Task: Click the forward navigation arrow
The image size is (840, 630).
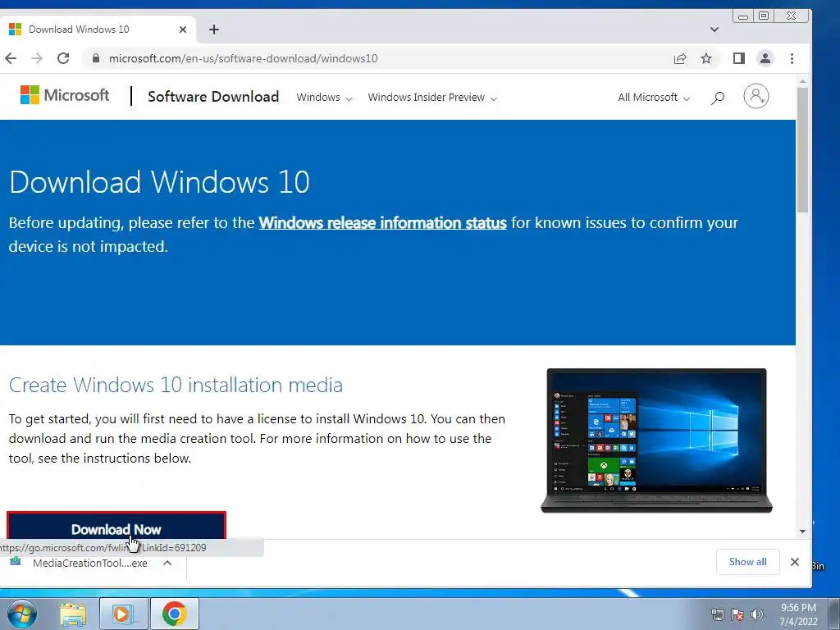Action: pyautogui.click(x=37, y=58)
